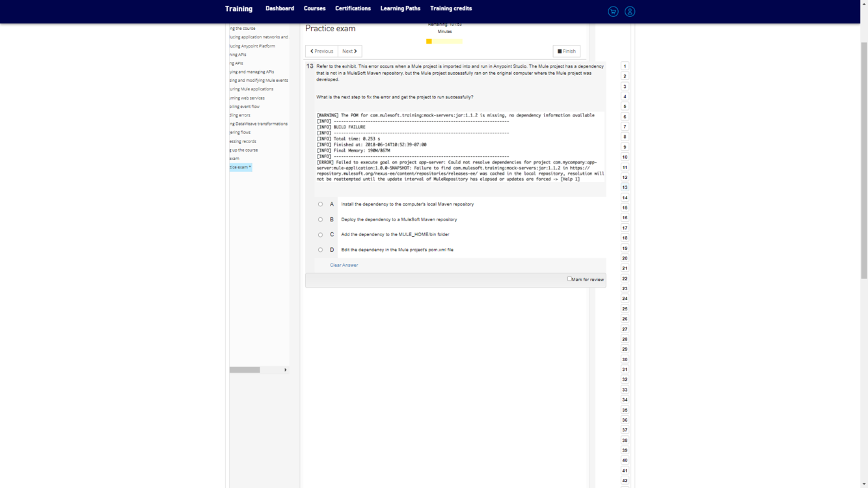
Task: Jump to question 7
Action: (625, 127)
